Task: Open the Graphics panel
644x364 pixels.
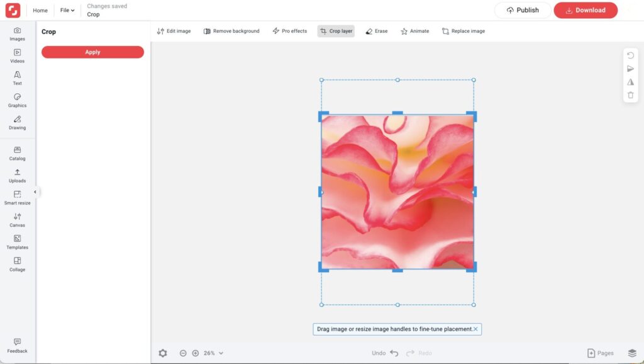Action: coord(17,100)
